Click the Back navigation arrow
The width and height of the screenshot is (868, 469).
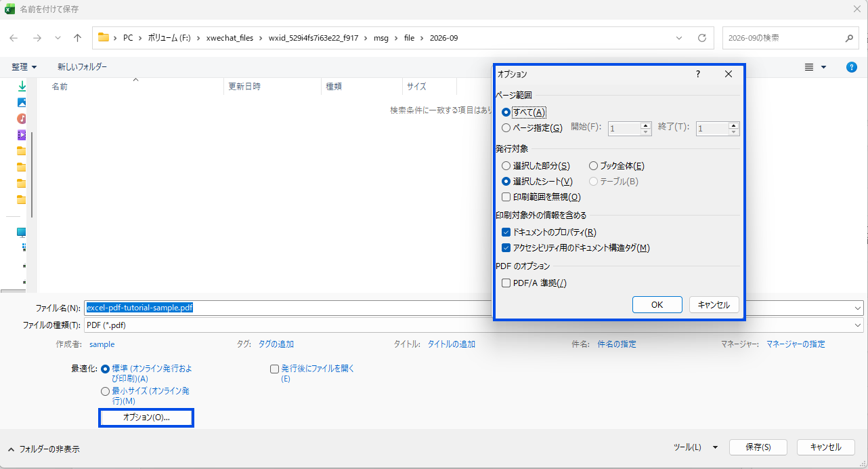14,38
